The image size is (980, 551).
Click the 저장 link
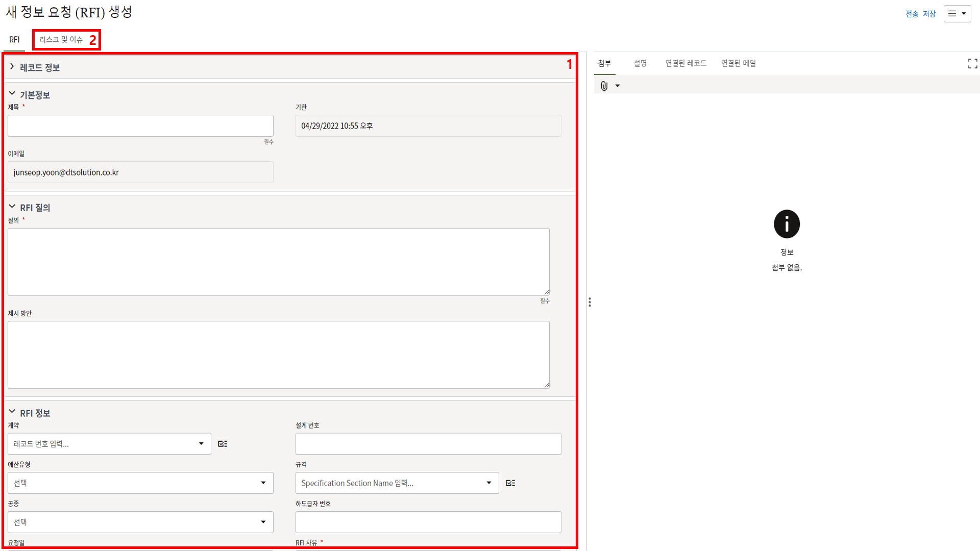tap(929, 14)
